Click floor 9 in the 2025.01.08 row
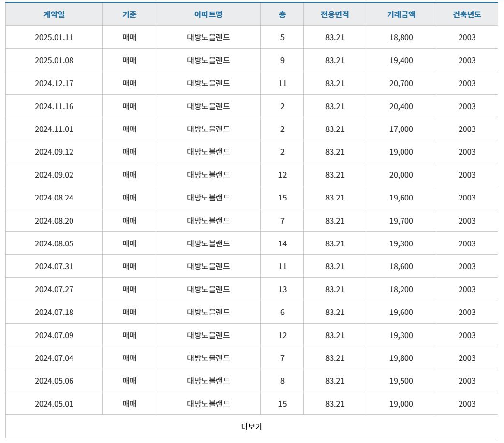 click(282, 60)
